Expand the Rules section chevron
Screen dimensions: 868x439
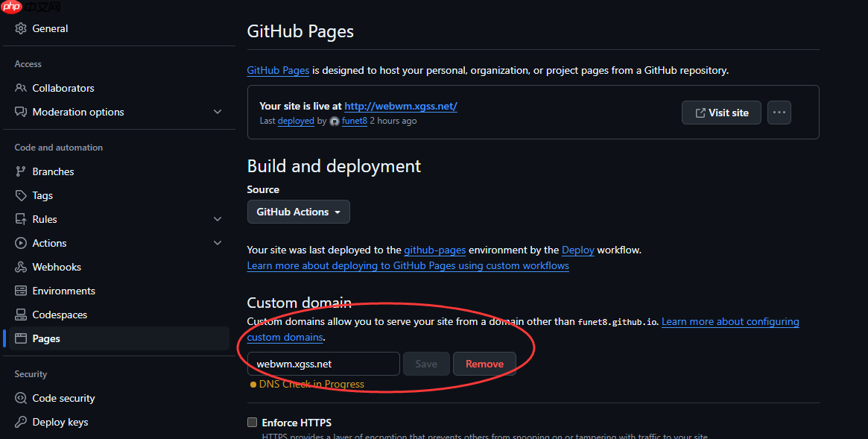click(218, 219)
